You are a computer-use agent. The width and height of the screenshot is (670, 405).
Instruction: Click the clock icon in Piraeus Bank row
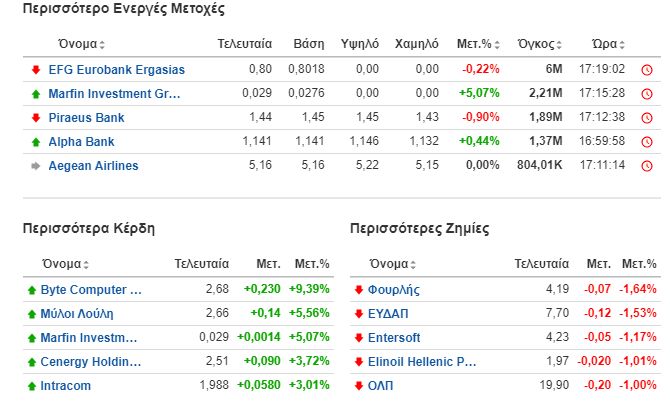[x=647, y=117]
